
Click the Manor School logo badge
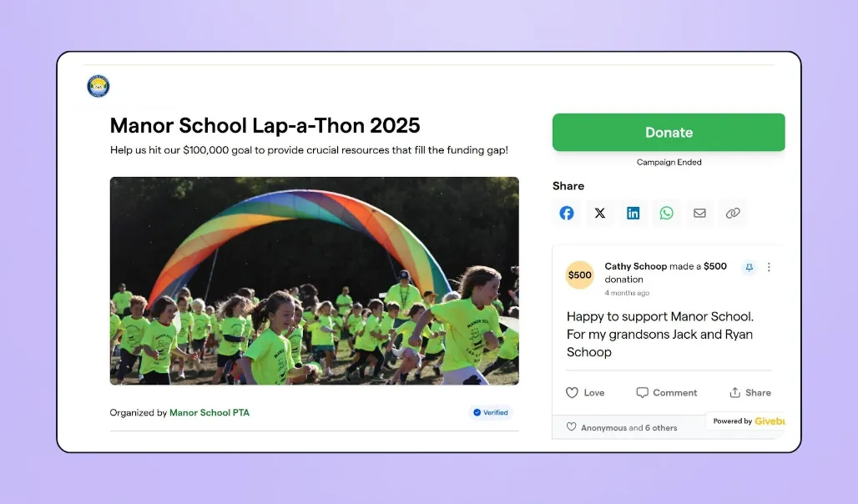coord(98,87)
